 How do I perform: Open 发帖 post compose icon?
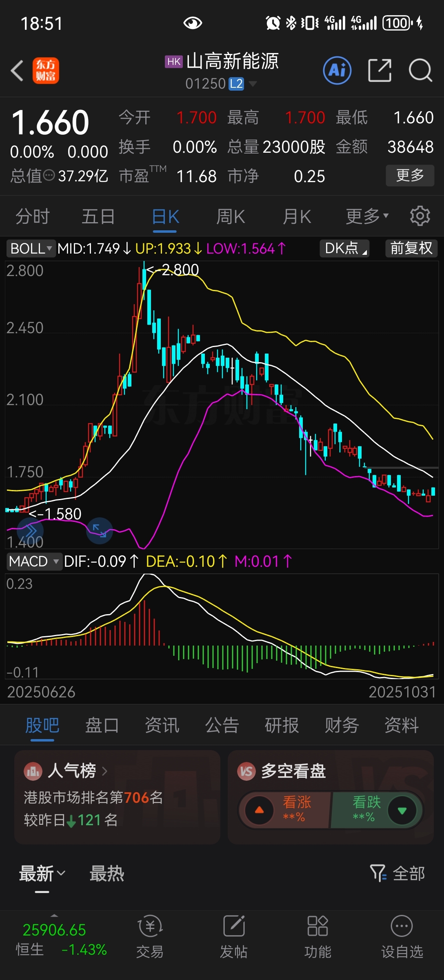click(234, 926)
